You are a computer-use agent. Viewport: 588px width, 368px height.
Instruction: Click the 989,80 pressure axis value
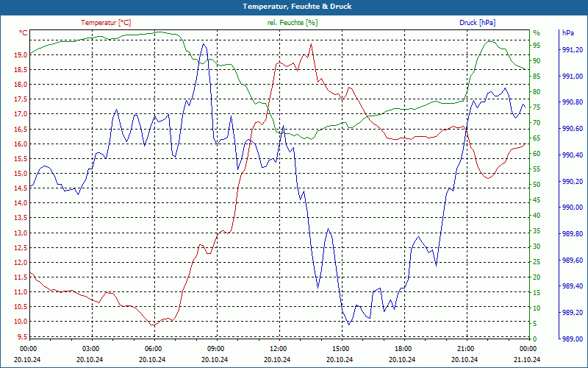pyautogui.click(x=573, y=234)
